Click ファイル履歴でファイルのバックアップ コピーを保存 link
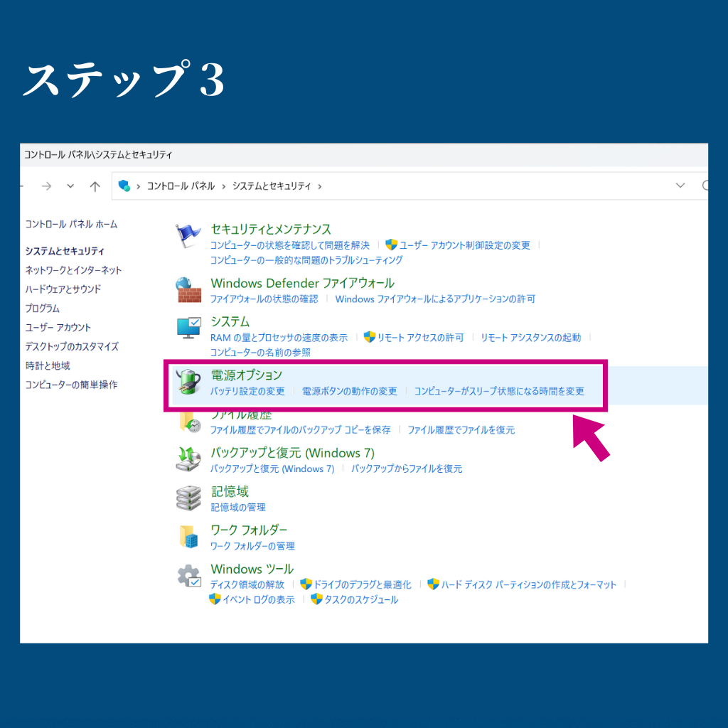Image resolution: width=728 pixels, height=728 pixels. (301, 430)
